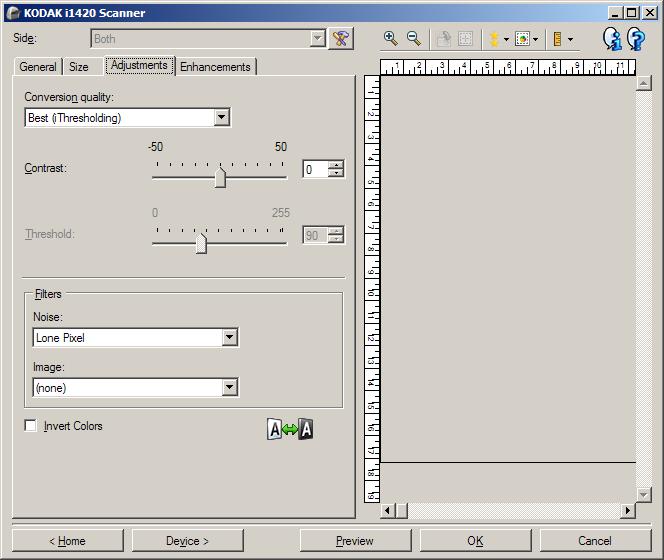
Task: Enable the Invert Colors checkbox
Action: click(30, 425)
